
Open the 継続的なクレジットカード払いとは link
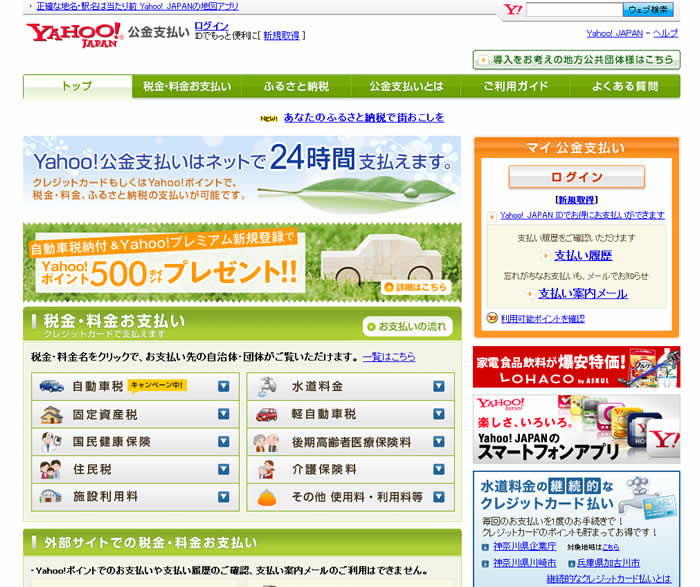click(608, 579)
